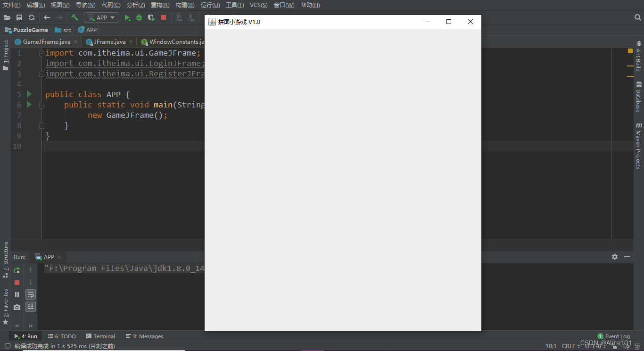Stop the program with the toolbar red square

click(164, 17)
